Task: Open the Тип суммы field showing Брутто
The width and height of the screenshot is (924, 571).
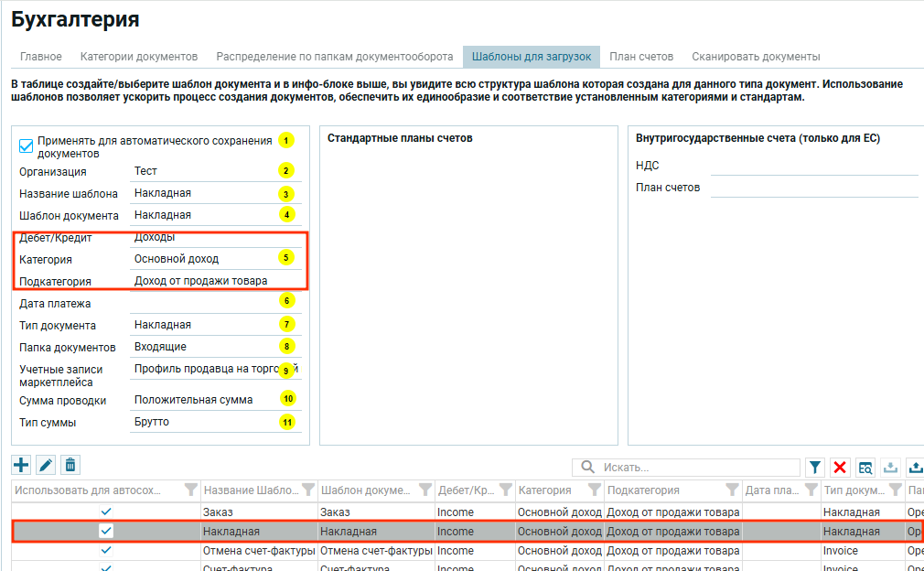Action: pos(201,422)
